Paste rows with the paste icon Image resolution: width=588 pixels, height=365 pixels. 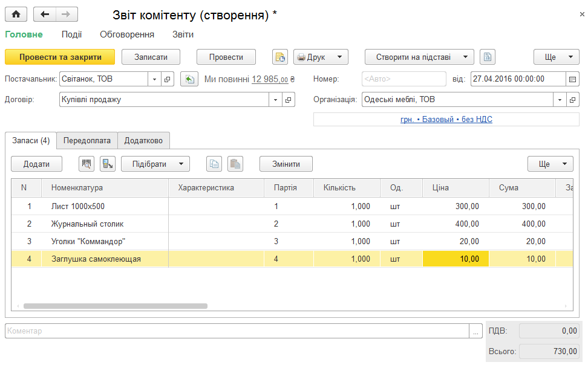(x=235, y=164)
